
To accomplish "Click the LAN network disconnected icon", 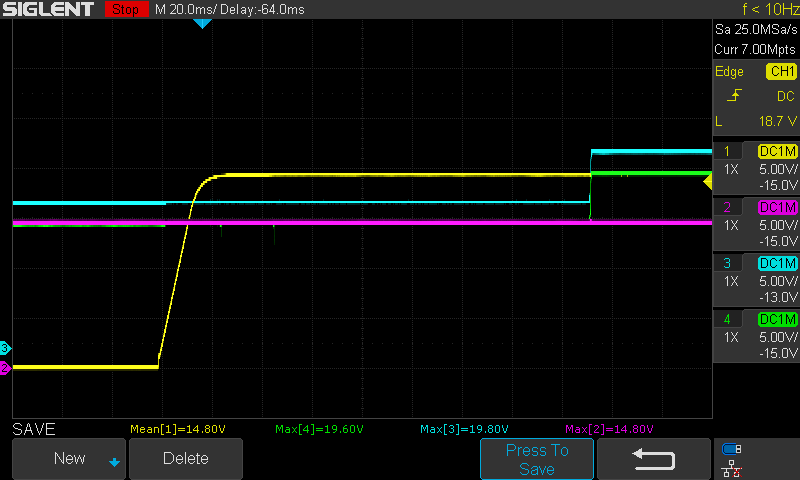I will tap(732, 469).
